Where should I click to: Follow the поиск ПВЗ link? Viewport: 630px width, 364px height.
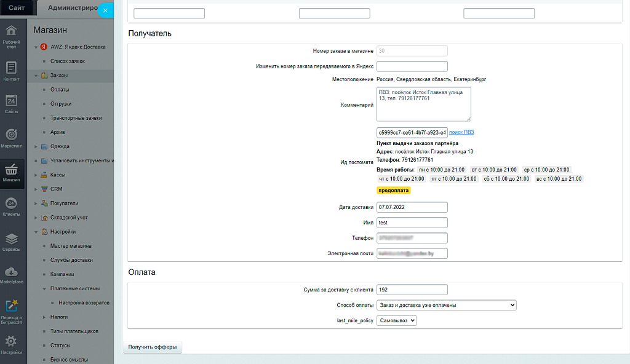tap(461, 132)
